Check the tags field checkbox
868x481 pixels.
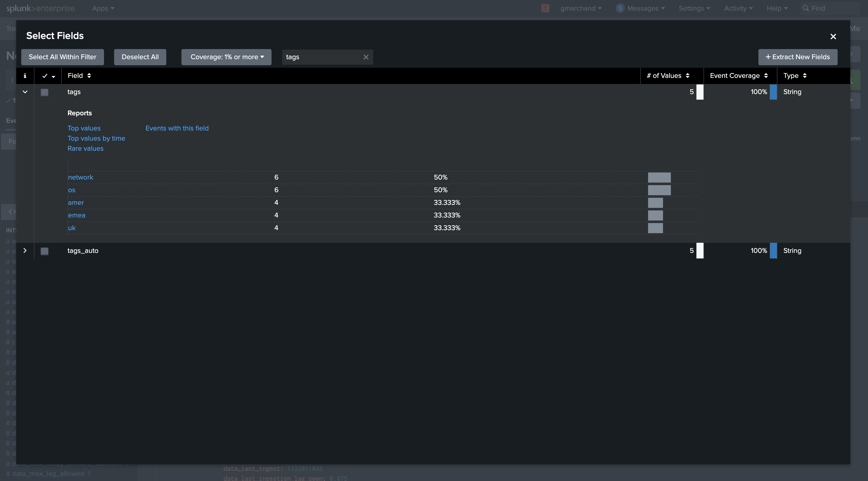45,92
